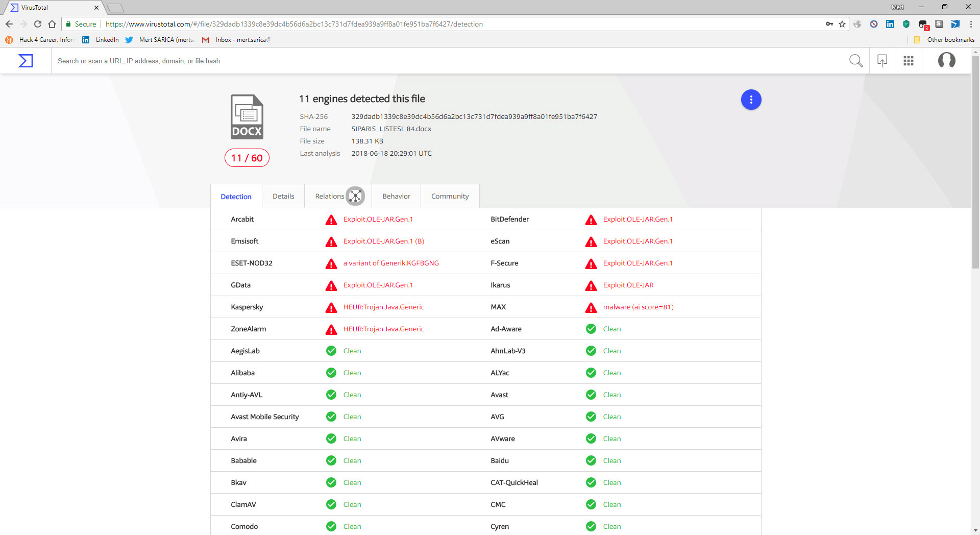Click the Relations graph icon
This screenshot has height=535, width=980.
click(355, 196)
